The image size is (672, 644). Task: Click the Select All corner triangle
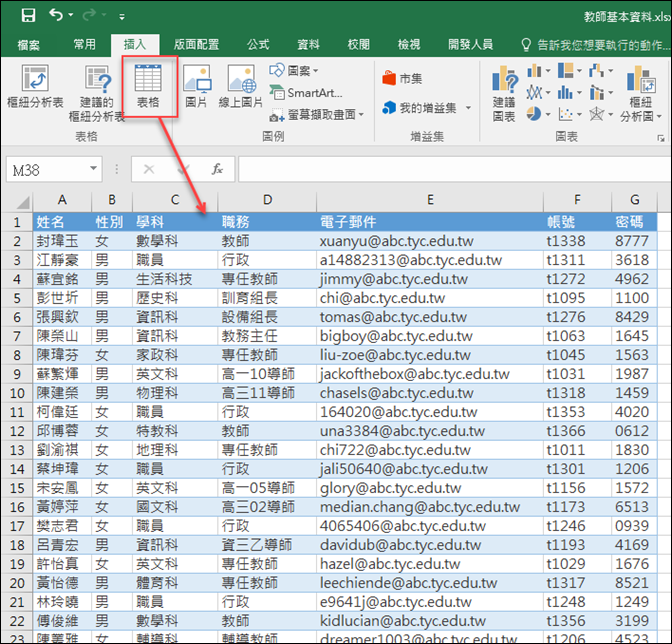click(22, 201)
